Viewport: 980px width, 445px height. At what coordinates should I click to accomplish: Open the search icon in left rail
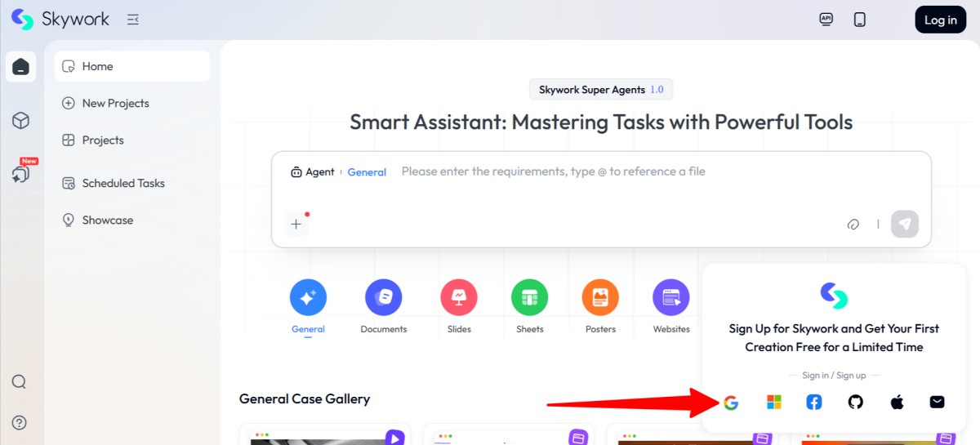pos(20,382)
